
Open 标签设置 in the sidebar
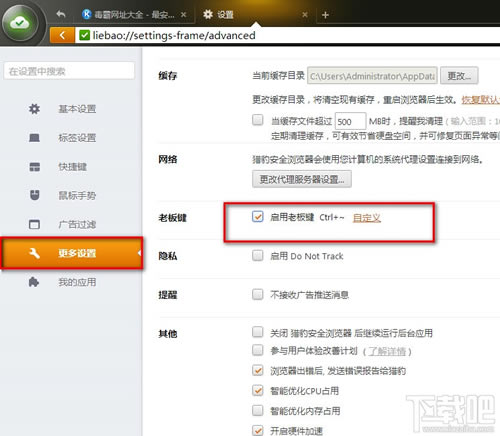[x=77, y=138]
